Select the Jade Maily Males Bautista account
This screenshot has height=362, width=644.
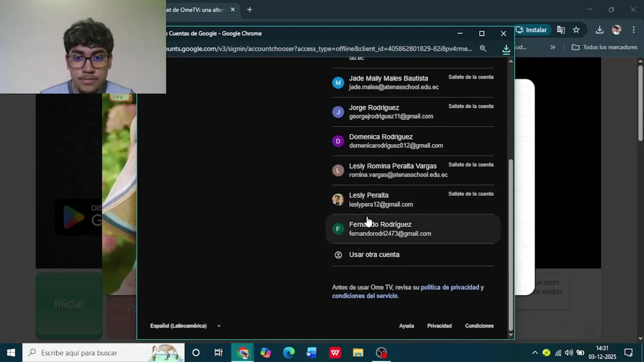[x=413, y=82]
